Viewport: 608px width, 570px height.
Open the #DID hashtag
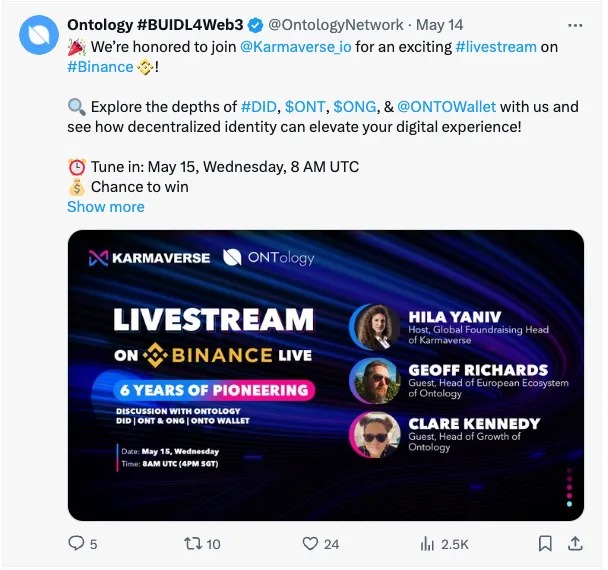click(x=258, y=107)
